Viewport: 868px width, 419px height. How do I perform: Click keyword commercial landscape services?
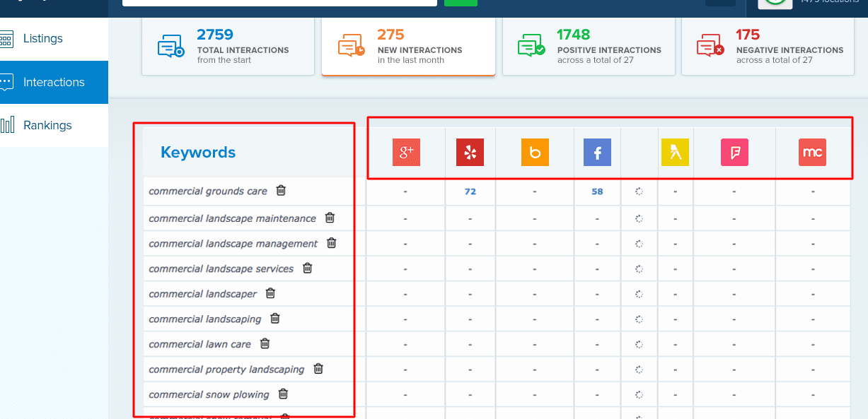pyautogui.click(x=221, y=268)
